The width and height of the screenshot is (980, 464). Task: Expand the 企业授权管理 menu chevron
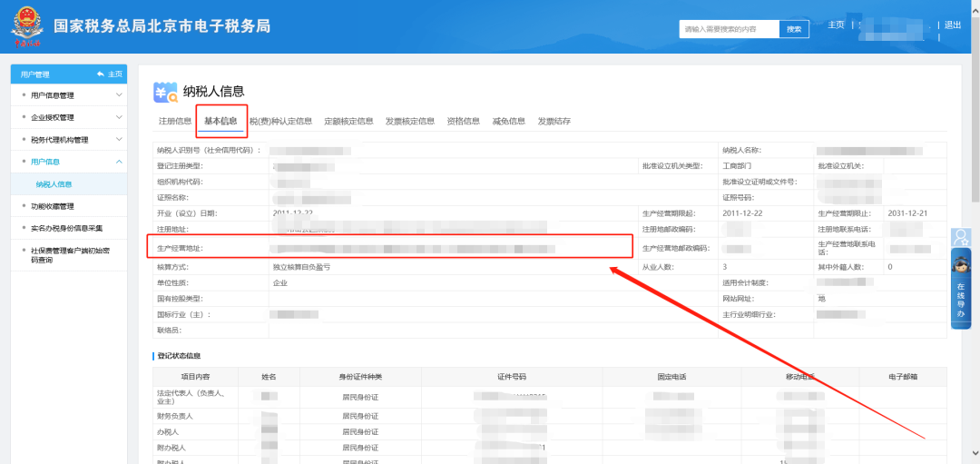pyautogui.click(x=119, y=117)
